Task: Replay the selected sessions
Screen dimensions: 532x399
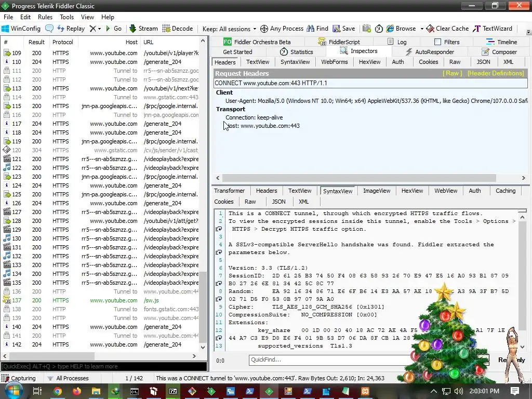Action: tap(71, 29)
